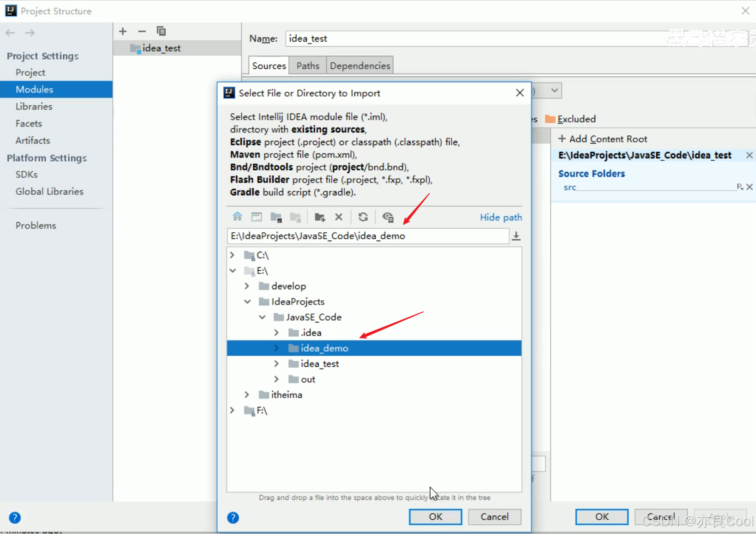Close the Select File or Directory dialog

(520, 93)
